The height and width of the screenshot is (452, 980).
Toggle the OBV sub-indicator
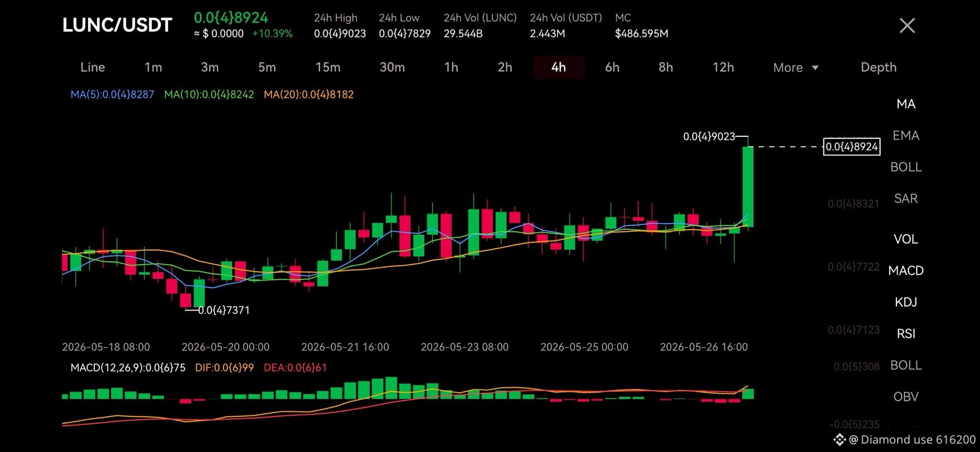pyautogui.click(x=906, y=397)
